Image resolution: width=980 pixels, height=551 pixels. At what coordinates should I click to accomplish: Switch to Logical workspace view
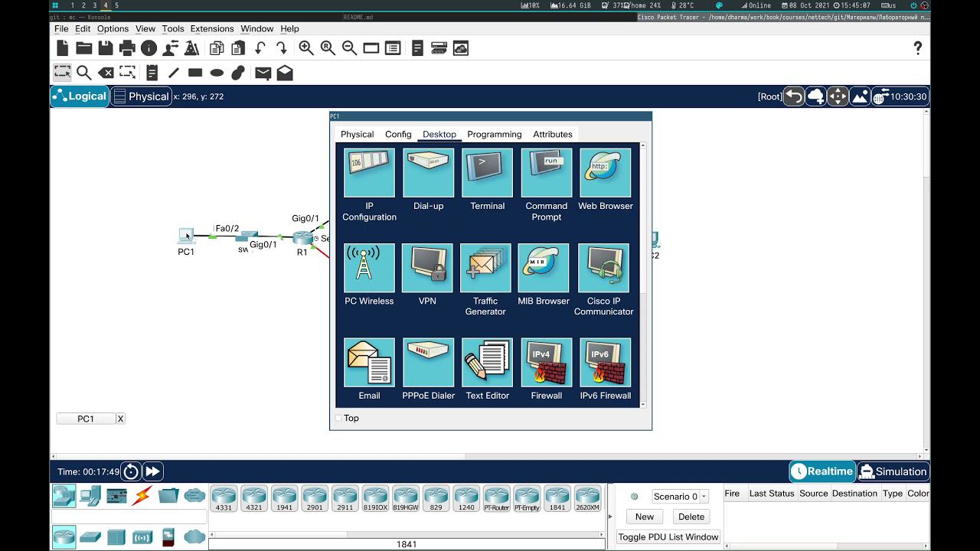tap(80, 96)
